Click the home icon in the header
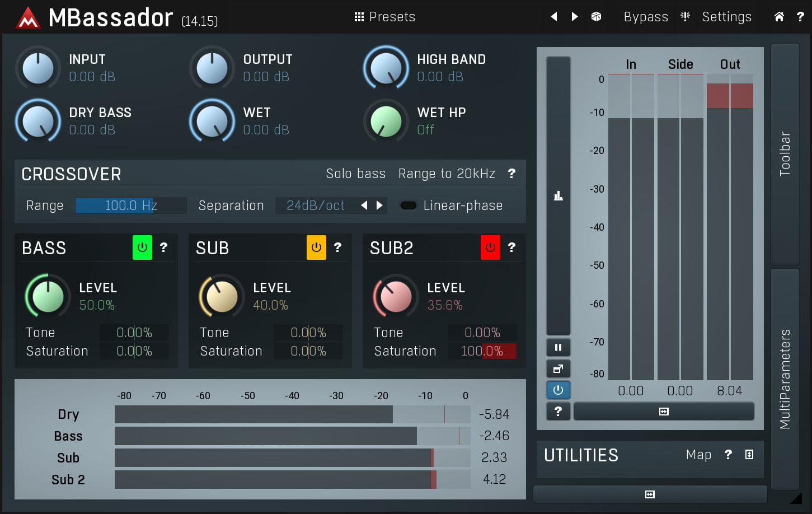812x514 pixels. (x=779, y=17)
